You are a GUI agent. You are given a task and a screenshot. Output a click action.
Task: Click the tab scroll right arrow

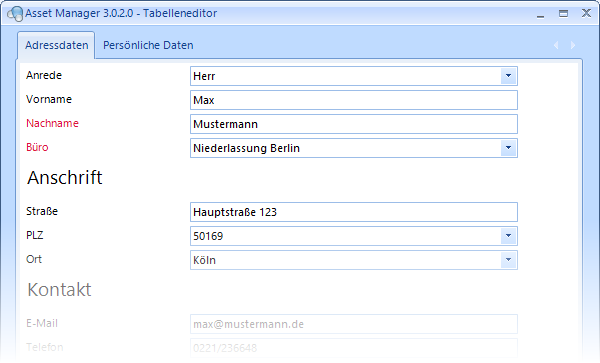pyautogui.click(x=573, y=45)
